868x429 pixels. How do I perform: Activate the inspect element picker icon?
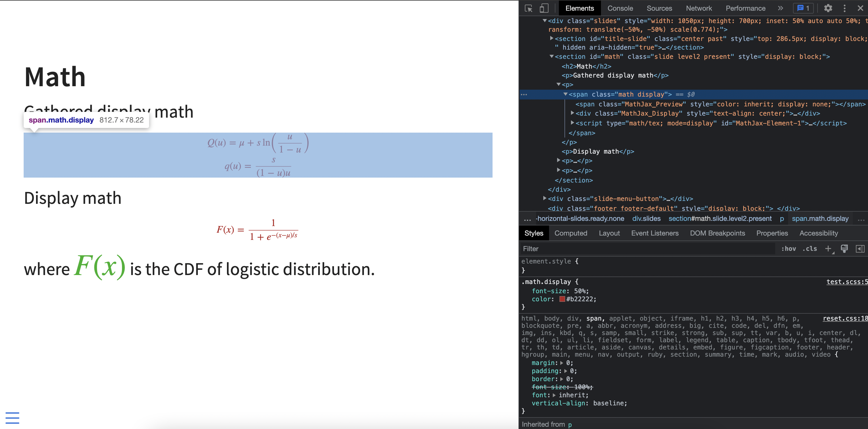tap(528, 8)
